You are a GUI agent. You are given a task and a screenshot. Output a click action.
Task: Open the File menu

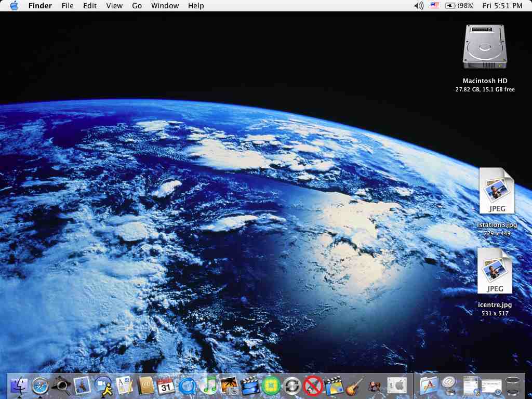click(68, 5)
